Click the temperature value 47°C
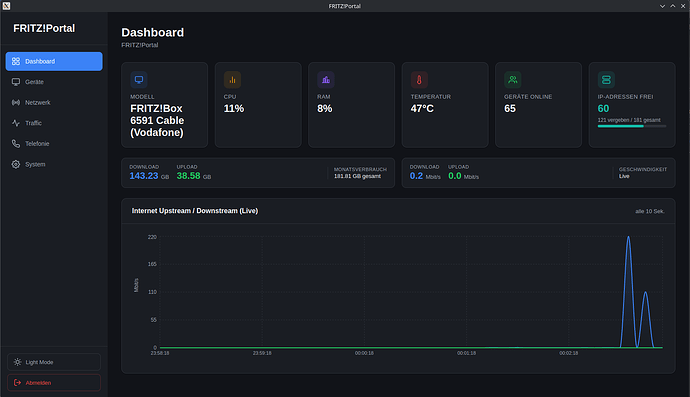 tap(422, 109)
